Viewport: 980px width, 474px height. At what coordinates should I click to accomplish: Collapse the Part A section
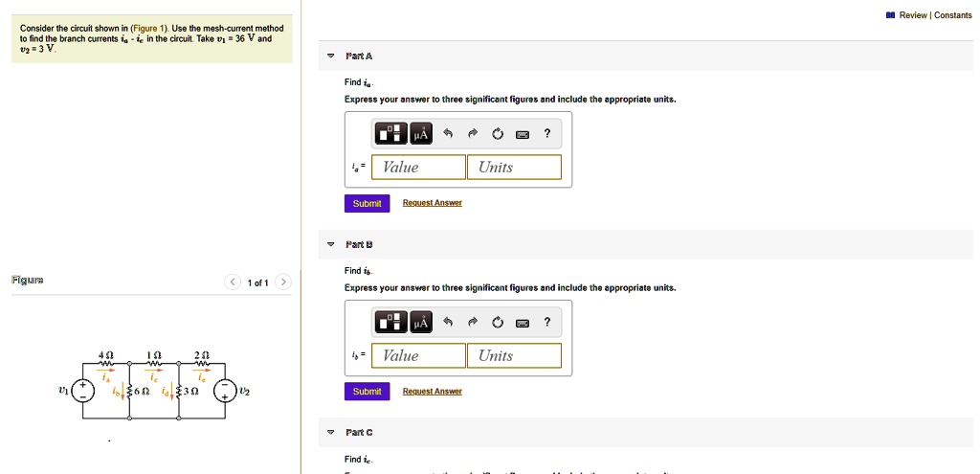pyautogui.click(x=330, y=56)
